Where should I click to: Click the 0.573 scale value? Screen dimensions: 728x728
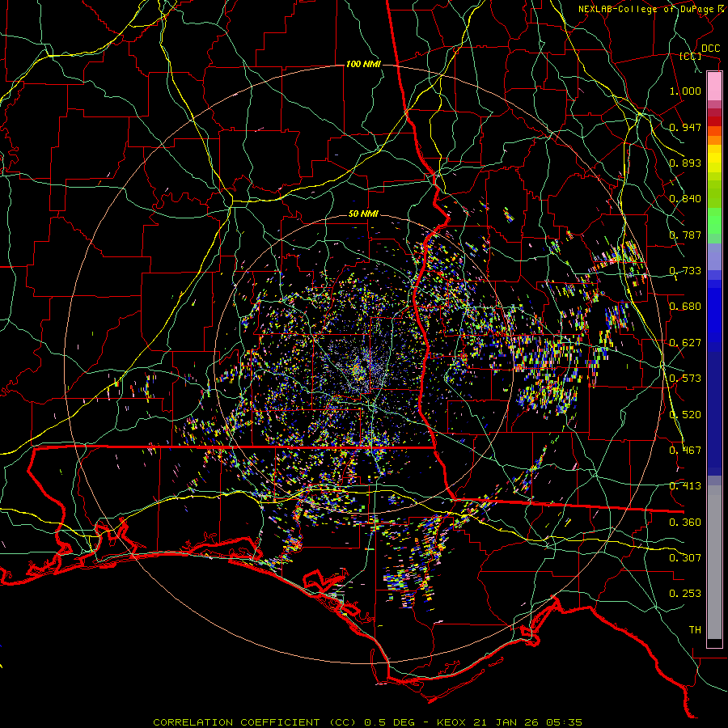coord(685,379)
